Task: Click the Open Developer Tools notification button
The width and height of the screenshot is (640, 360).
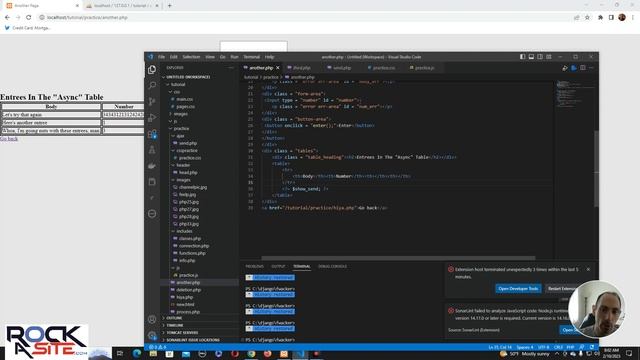Action: [518, 289]
